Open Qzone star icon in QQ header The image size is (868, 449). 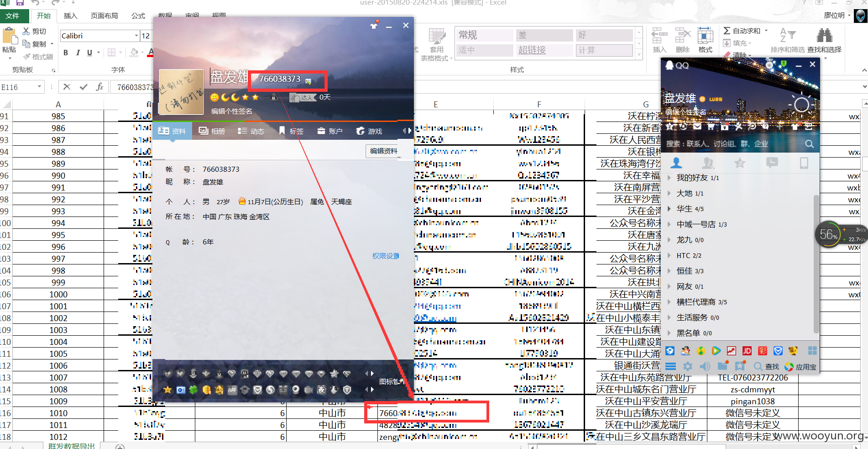point(669,126)
